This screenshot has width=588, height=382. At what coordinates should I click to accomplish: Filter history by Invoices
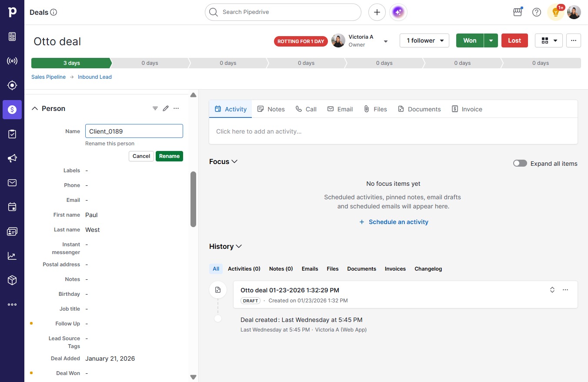[x=395, y=269]
